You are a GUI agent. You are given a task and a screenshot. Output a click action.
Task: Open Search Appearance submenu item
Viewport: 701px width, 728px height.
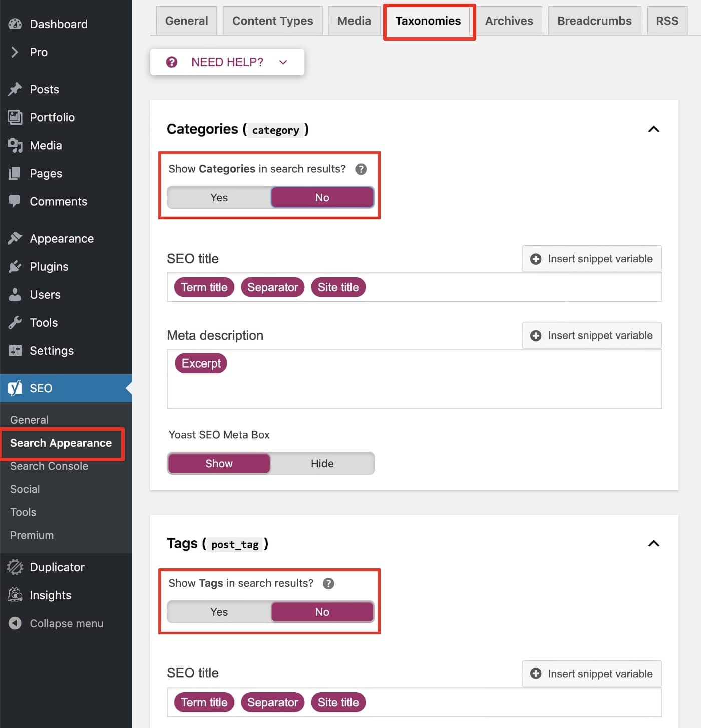click(61, 443)
